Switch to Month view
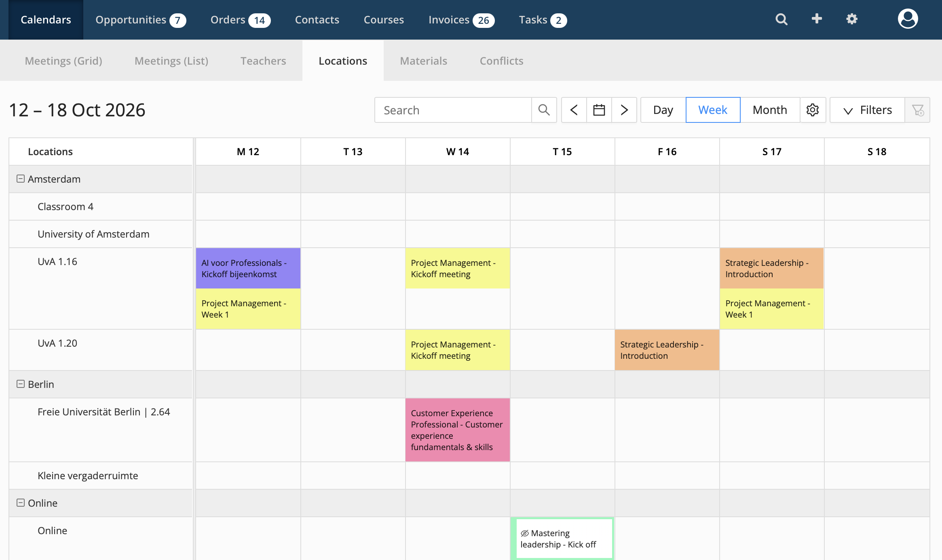Screen dimensions: 942x560 [x=770, y=110]
